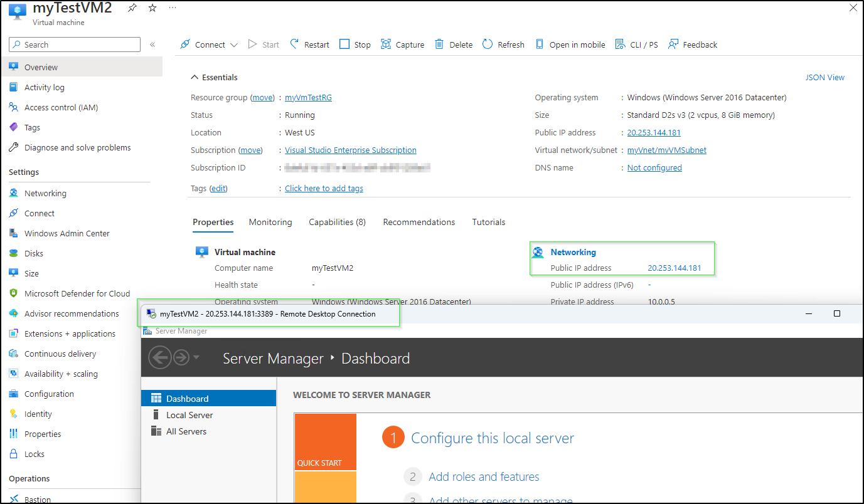
Task: Switch to the Properties tab
Action: point(213,222)
